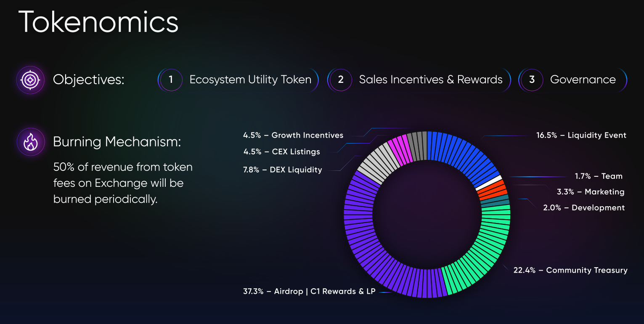Click the "1.7% – Team" label
This screenshot has height=324, width=644.
pos(599,176)
